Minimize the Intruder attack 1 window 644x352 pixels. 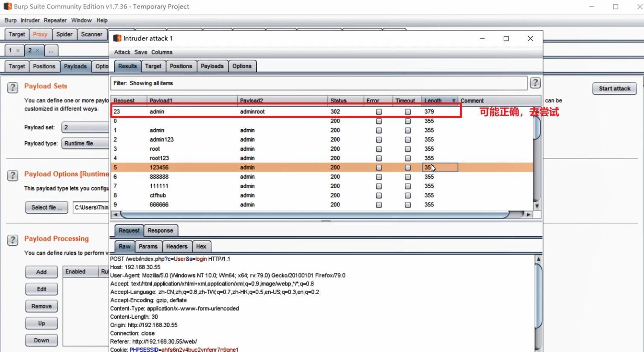click(x=482, y=38)
